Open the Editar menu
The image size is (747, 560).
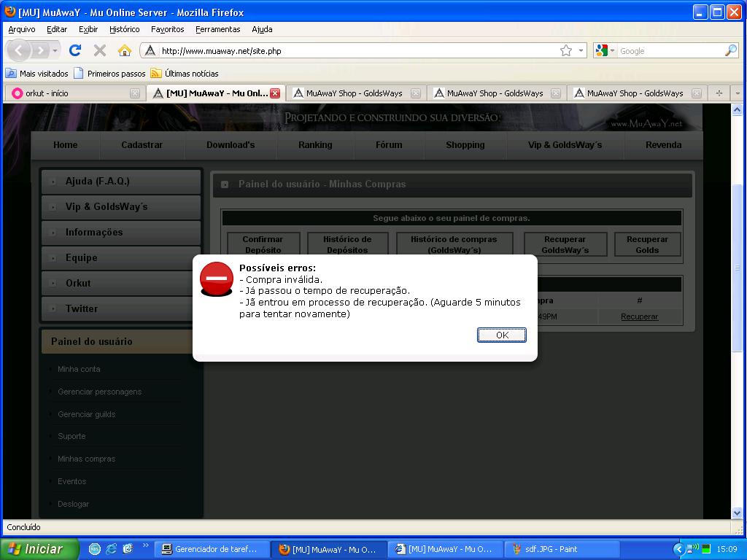click(x=57, y=29)
